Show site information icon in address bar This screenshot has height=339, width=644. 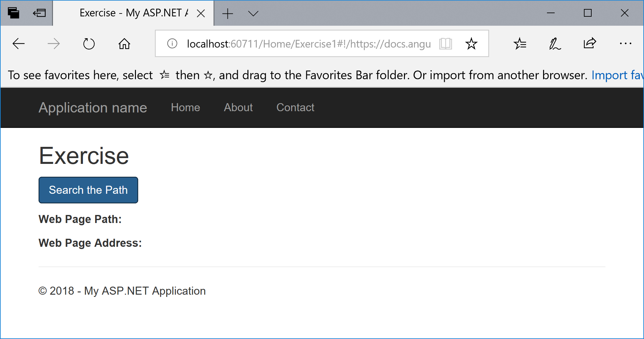click(x=172, y=43)
